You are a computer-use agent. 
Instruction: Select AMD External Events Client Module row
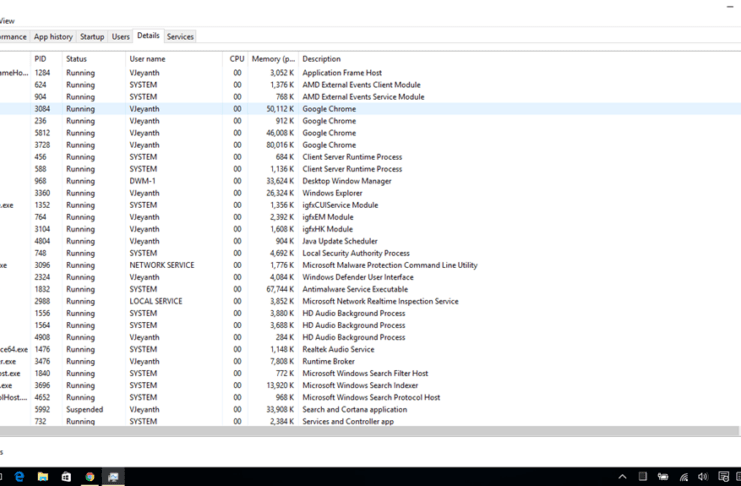(370, 85)
